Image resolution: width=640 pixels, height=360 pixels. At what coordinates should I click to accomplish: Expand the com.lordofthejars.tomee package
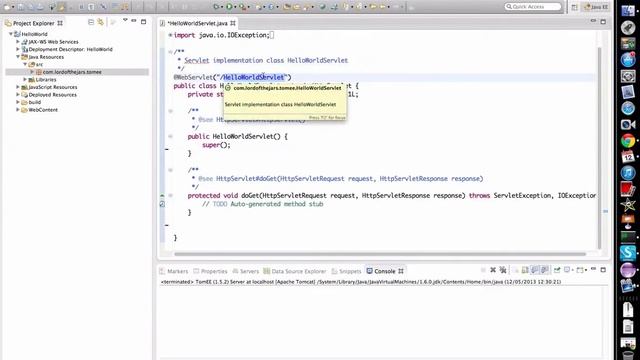[32, 72]
